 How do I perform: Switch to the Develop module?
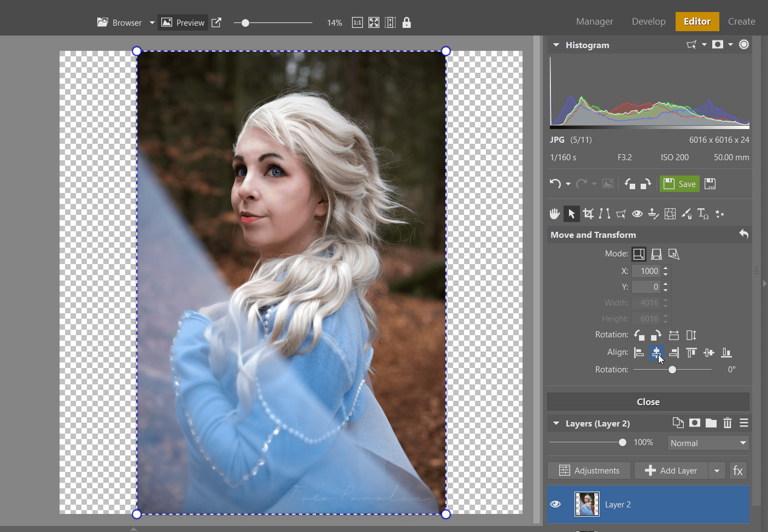pos(648,21)
